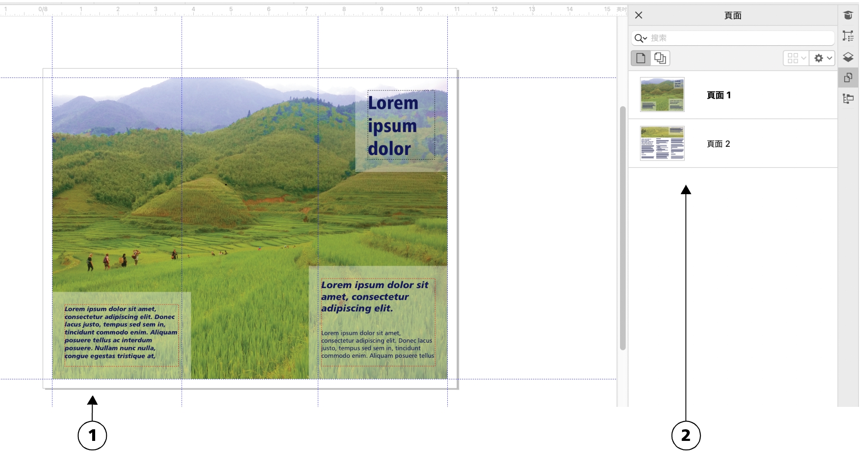The image size is (868, 462).
Task: Click the 頁面 1 label
Action: [719, 95]
